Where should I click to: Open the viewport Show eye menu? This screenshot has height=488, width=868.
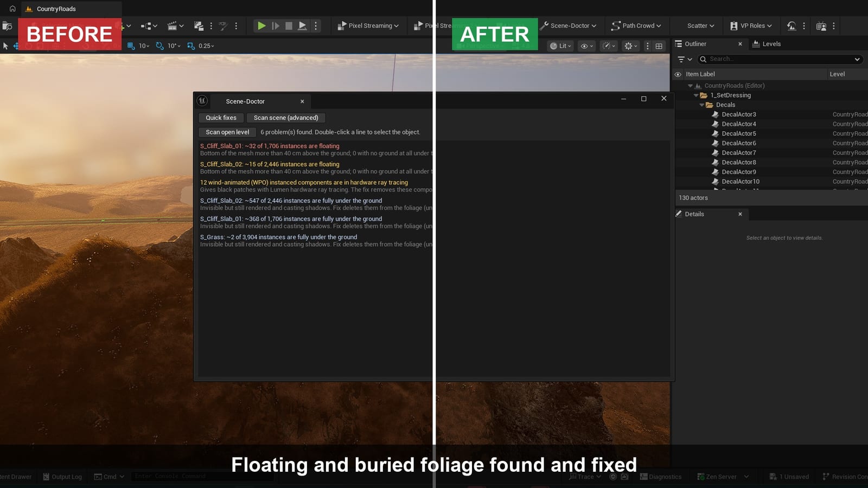tap(587, 46)
